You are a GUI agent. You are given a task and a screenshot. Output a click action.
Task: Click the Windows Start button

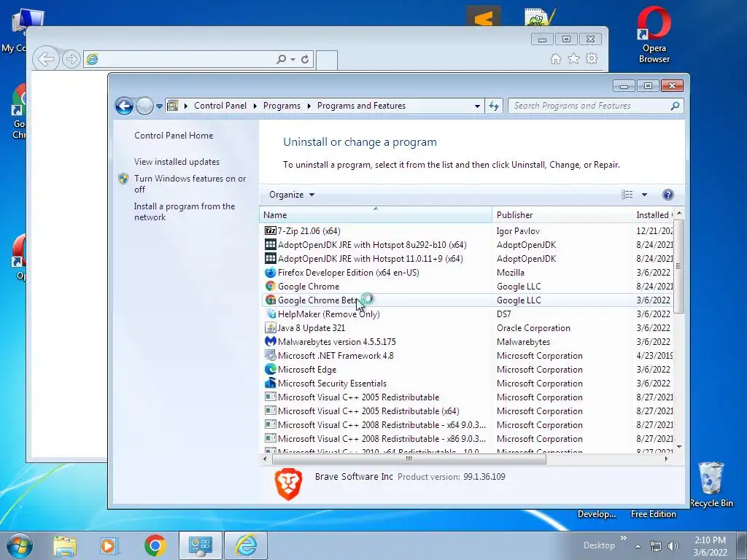[19, 545]
